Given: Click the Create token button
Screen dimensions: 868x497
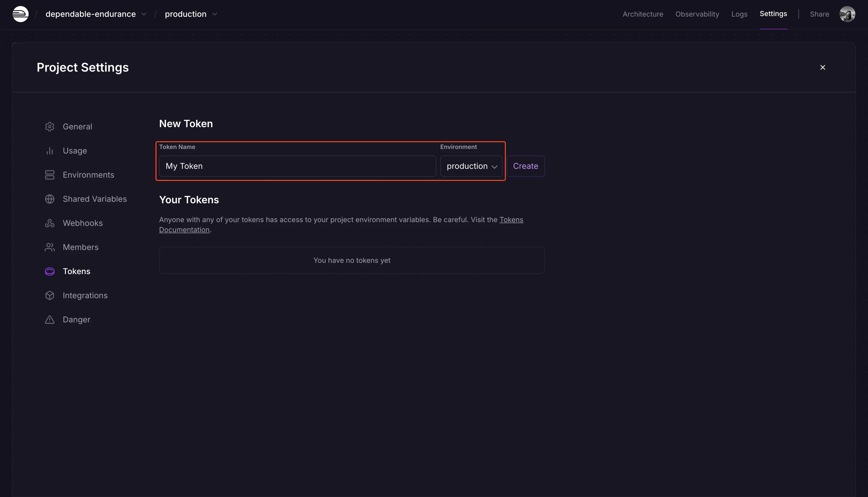Looking at the screenshot, I should (x=525, y=166).
